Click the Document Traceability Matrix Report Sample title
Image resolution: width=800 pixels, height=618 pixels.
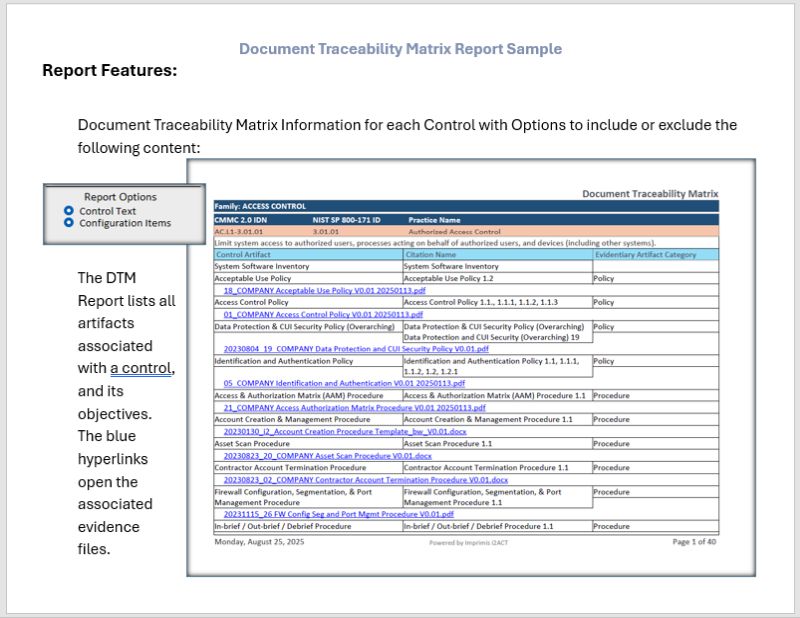[x=401, y=49]
